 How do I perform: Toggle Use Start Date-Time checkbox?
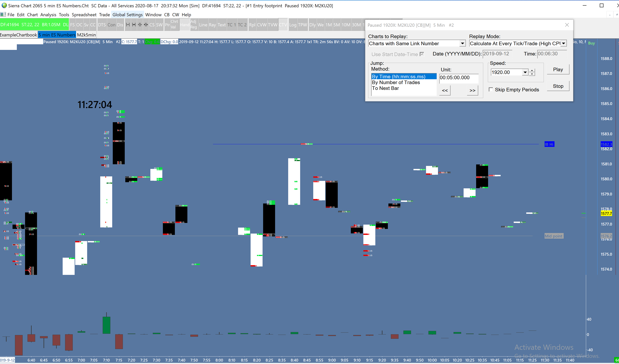(422, 54)
